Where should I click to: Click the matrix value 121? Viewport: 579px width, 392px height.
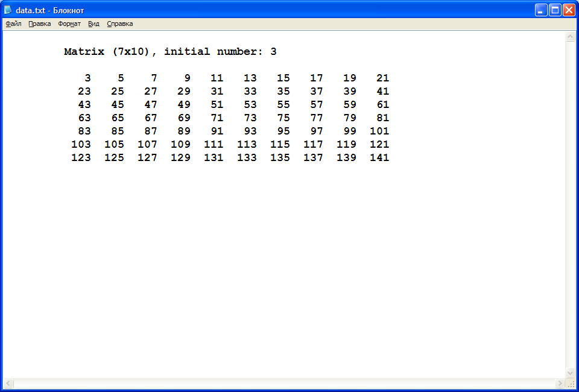(379, 145)
